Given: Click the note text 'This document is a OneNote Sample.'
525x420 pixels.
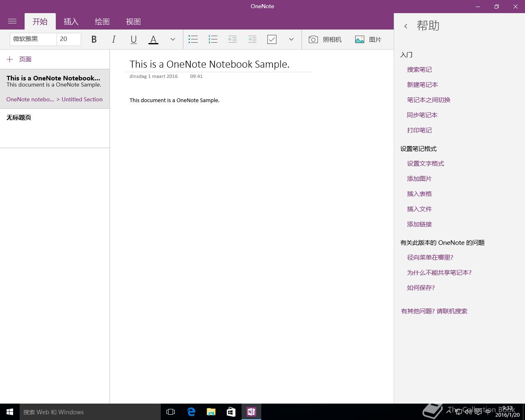Looking at the screenshot, I should (x=174, y=100).
